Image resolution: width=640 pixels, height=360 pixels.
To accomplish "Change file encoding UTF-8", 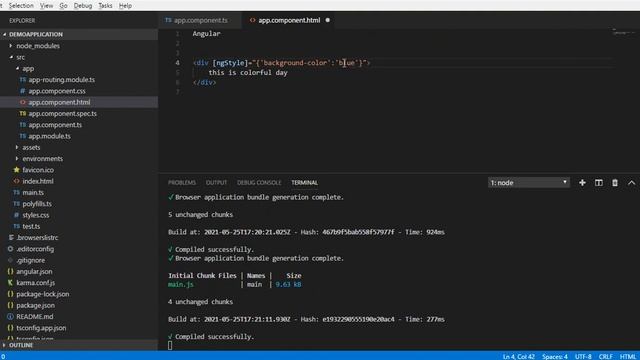I will point(583,356).
